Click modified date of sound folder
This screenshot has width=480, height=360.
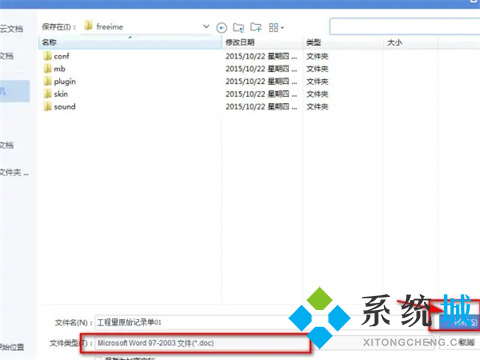pos(261,107)
